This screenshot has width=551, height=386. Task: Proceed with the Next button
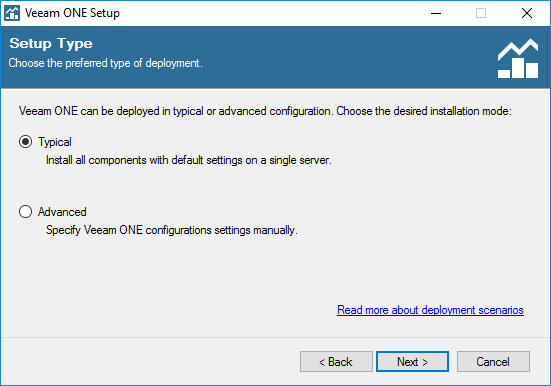412,361
